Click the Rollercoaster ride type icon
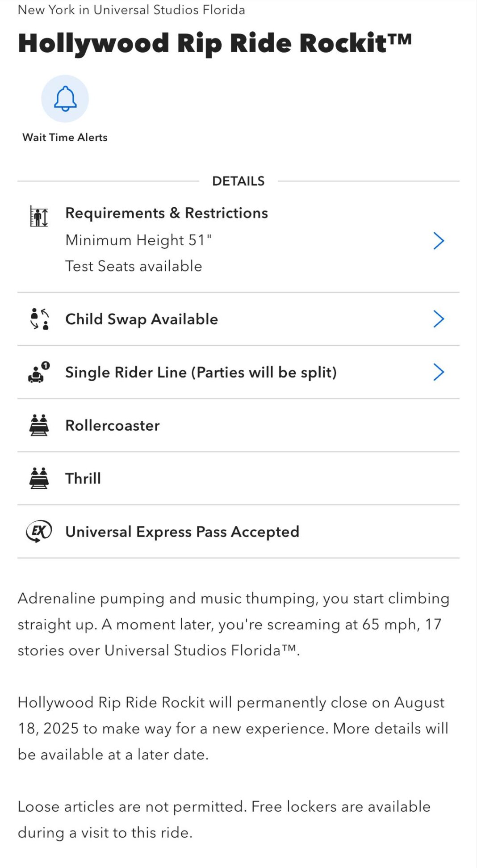The width and height of the screenshot is (477, 868). pyautogui.click(x=39, y=425)
